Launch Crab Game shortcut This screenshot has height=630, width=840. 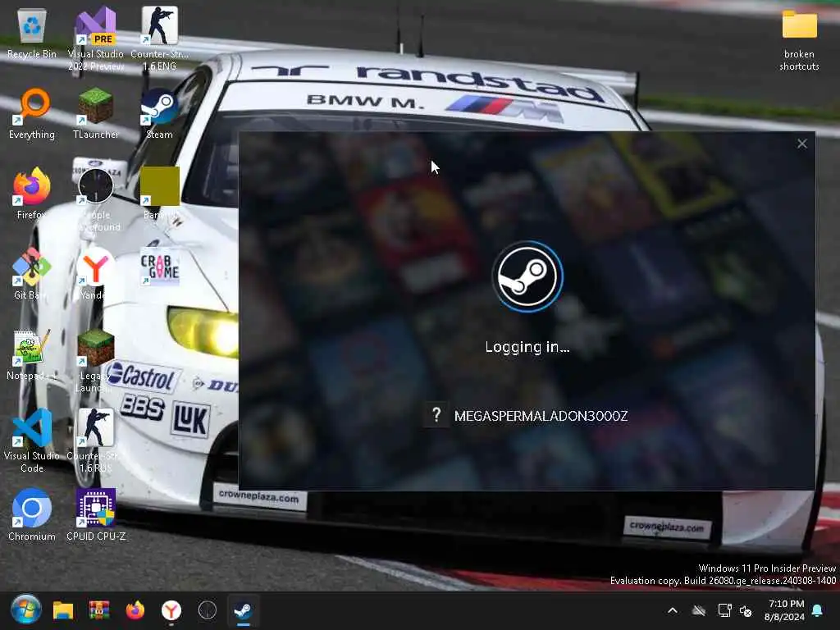160,267
